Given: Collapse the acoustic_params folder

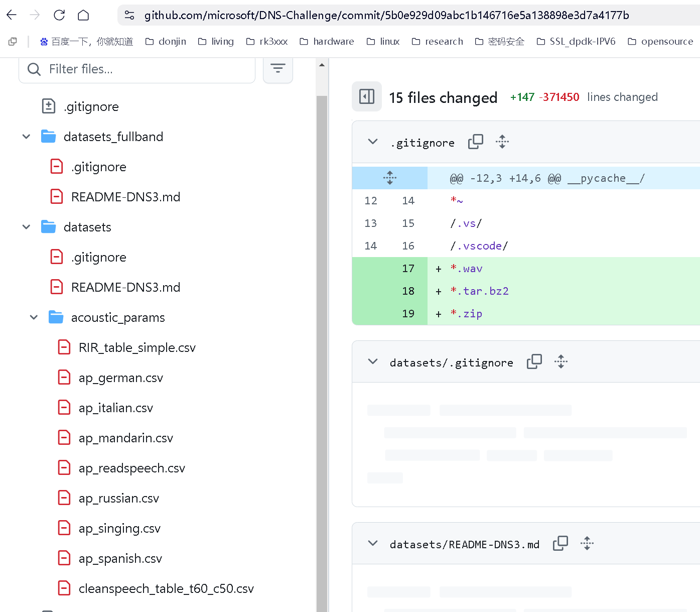Looking at the screenshot, I should 34,317.
